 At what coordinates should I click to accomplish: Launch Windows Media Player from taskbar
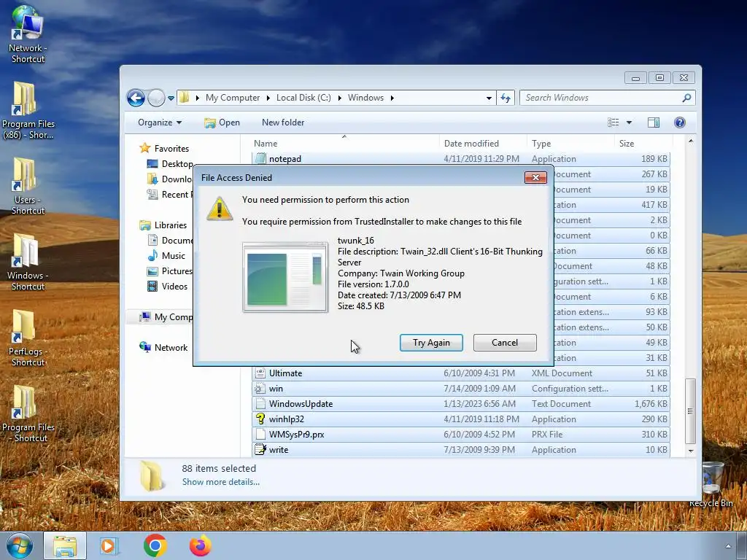coord(109,546)
